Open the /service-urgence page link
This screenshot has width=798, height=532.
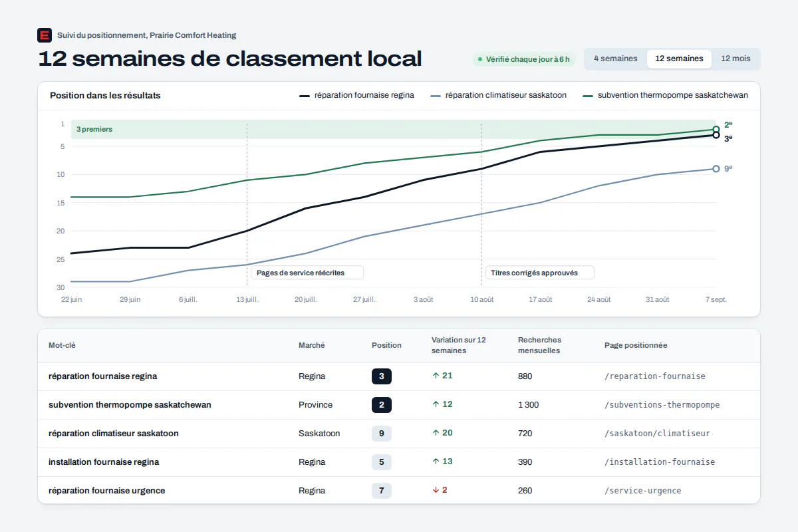point(643,491)
